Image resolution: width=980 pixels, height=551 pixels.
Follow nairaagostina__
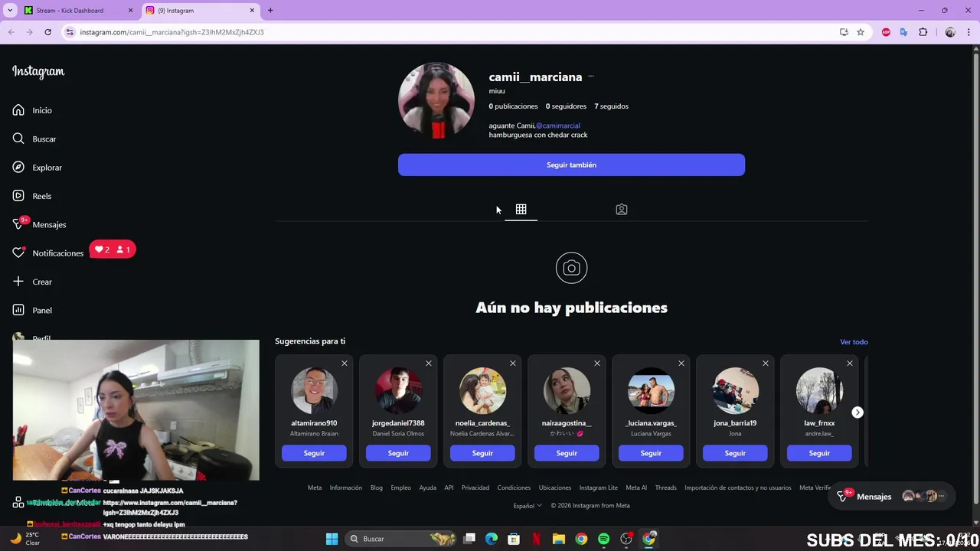[x=567, y=453]
